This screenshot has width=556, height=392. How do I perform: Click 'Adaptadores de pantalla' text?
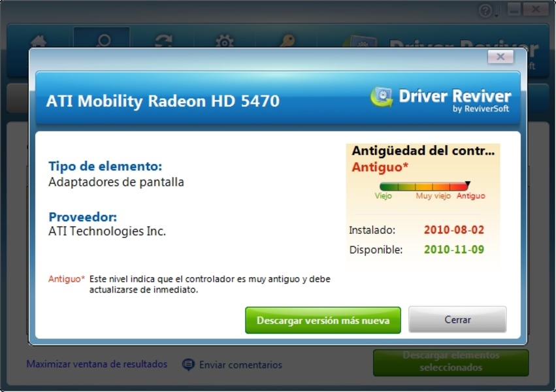coord(116,182)
